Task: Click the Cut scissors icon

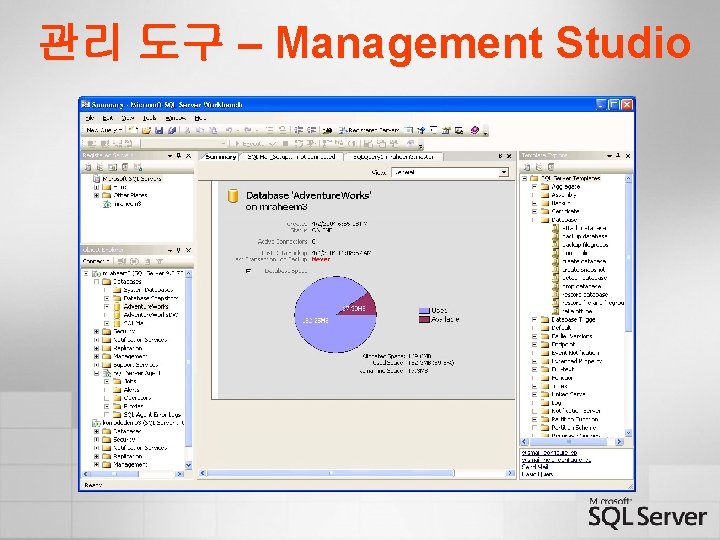Action: [x=187, y=130]
